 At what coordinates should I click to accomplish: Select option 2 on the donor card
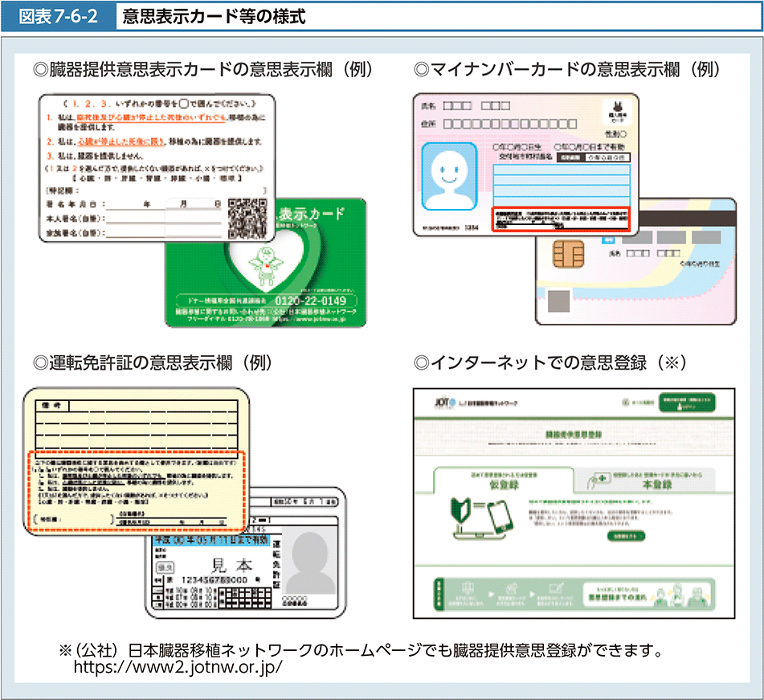(x=50, y=141)
